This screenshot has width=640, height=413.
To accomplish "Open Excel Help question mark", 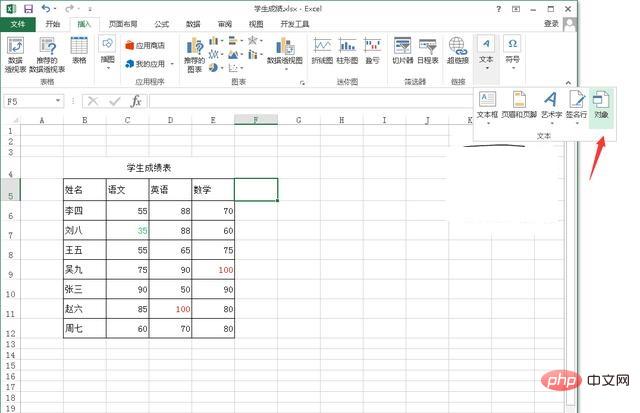I will 498,9.
